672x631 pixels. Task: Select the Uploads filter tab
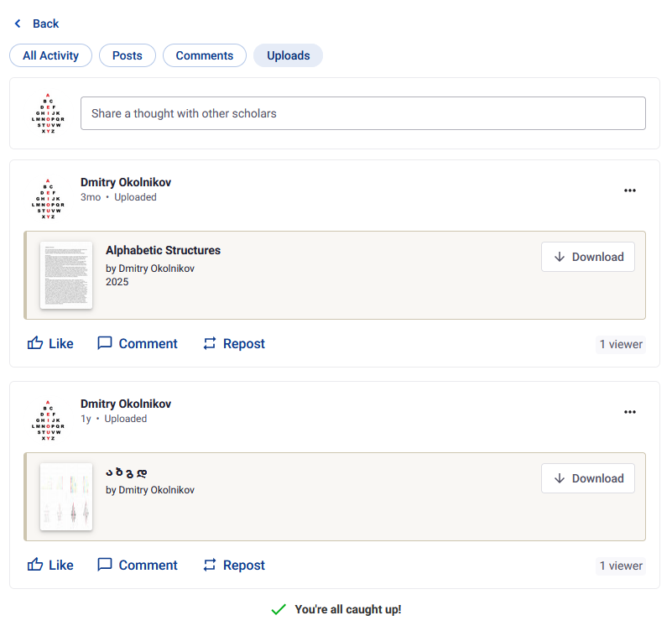point(289,55)
